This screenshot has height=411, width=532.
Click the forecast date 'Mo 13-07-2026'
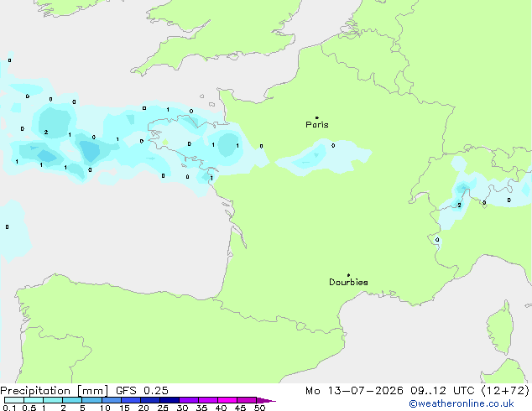tap(354, 391)
